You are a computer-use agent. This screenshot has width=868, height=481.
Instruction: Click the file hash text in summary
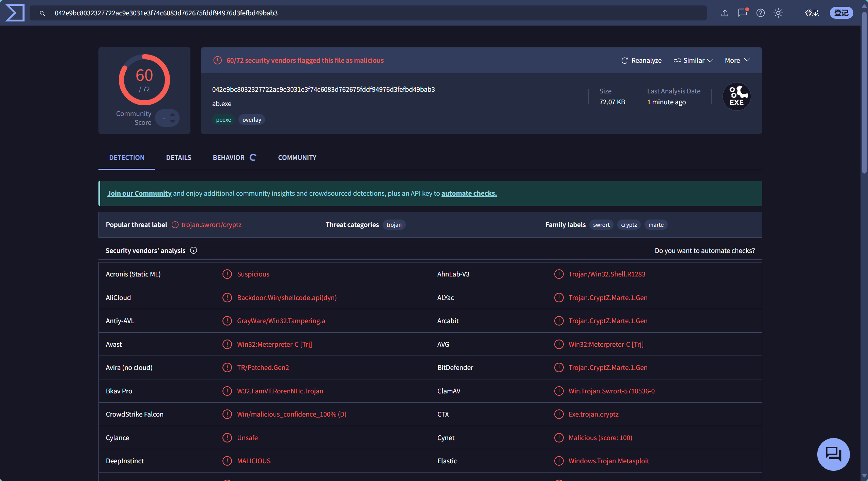click(x=323, y=89)
